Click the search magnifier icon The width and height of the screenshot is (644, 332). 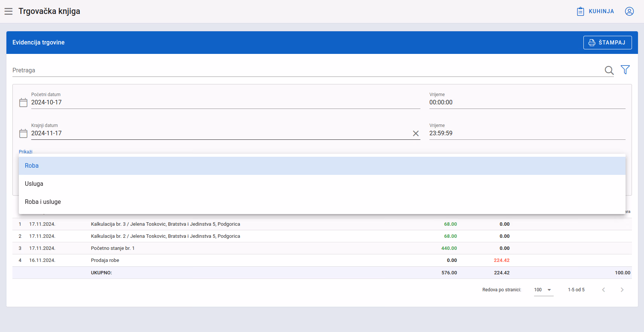click(x=609, y=70)
